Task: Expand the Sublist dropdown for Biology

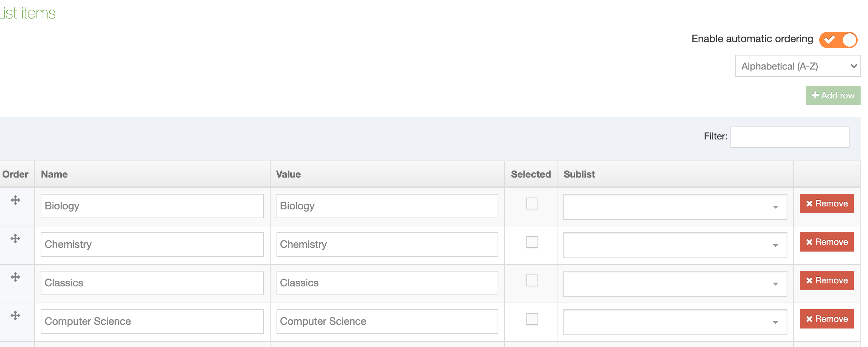Action: (x=675, y=207)
